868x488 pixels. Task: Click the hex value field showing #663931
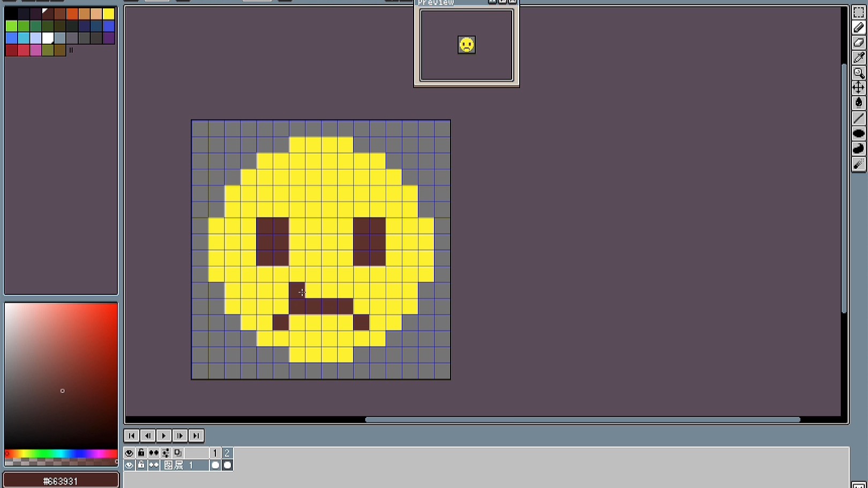(x=61, y=479)
